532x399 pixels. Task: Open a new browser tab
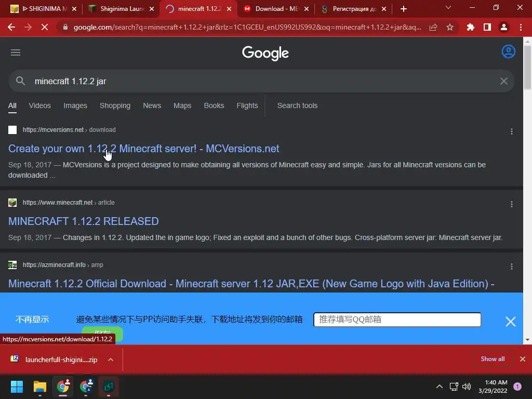(x=403, y=9)
